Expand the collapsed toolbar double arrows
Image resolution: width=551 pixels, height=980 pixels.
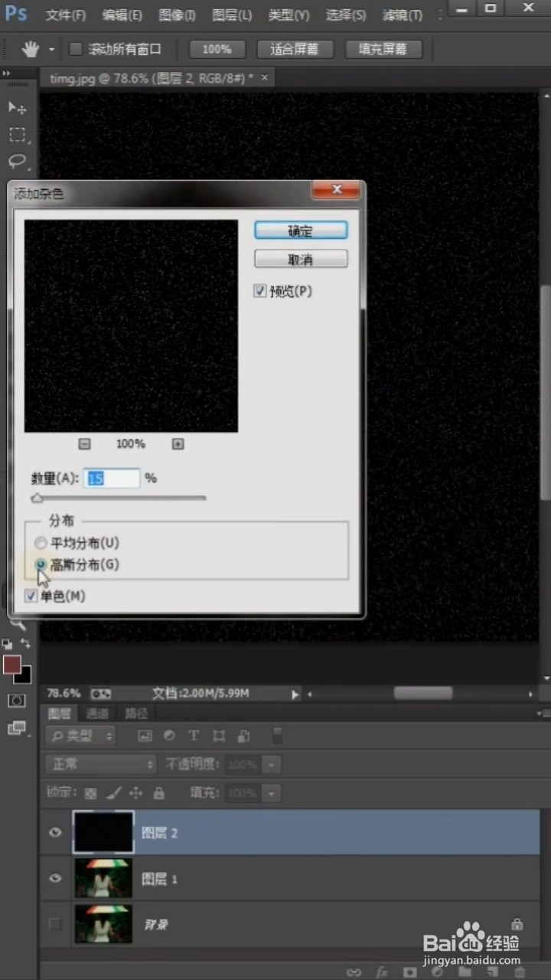point(6,73)
